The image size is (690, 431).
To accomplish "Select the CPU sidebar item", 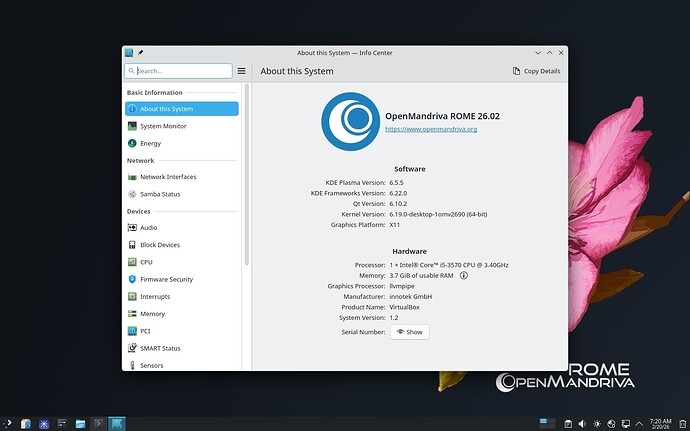I will [146, 262].
